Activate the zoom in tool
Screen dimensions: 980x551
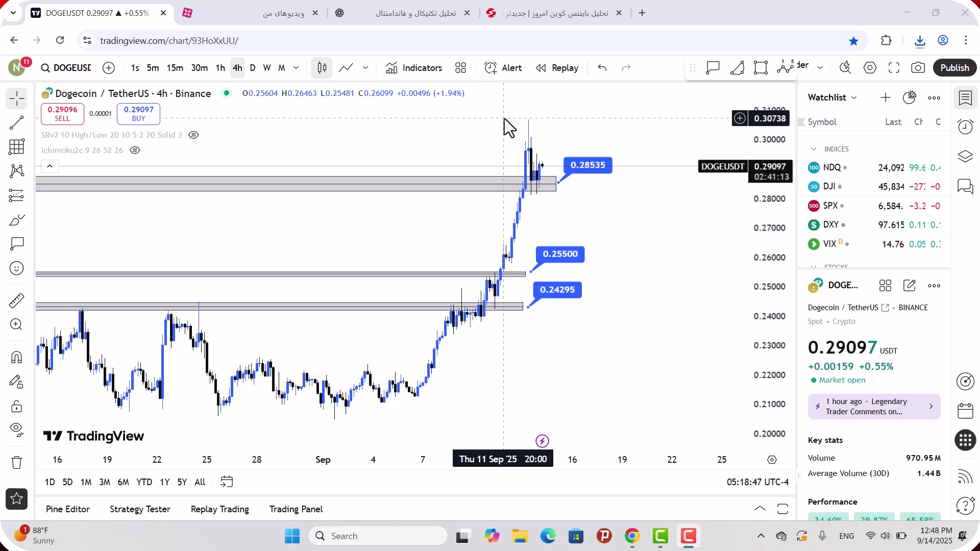tap(17, 324)
